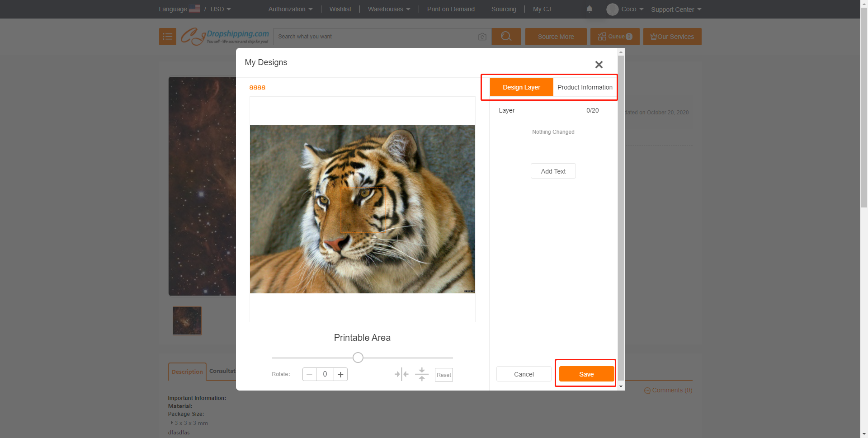
Task: Click the orange magnifier search button
Action: 506,37
